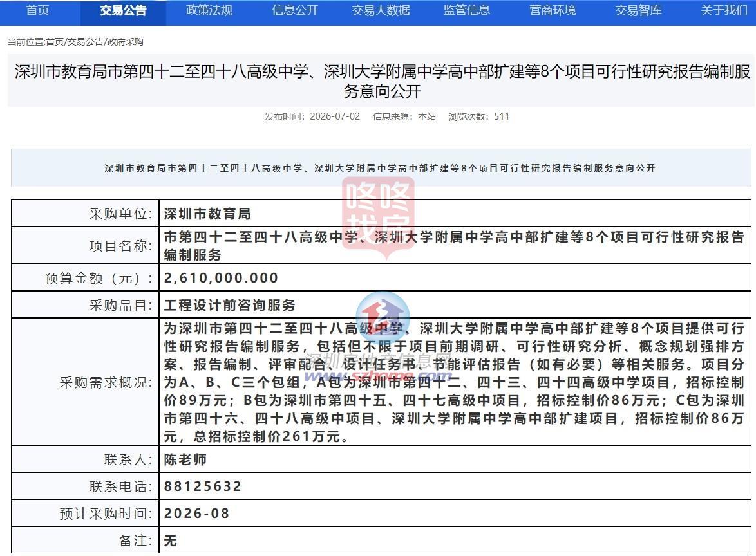This screenshot has width=756, height=556.
Task: Select the 深圳市教育局 value cell
Action: point(455,214)
